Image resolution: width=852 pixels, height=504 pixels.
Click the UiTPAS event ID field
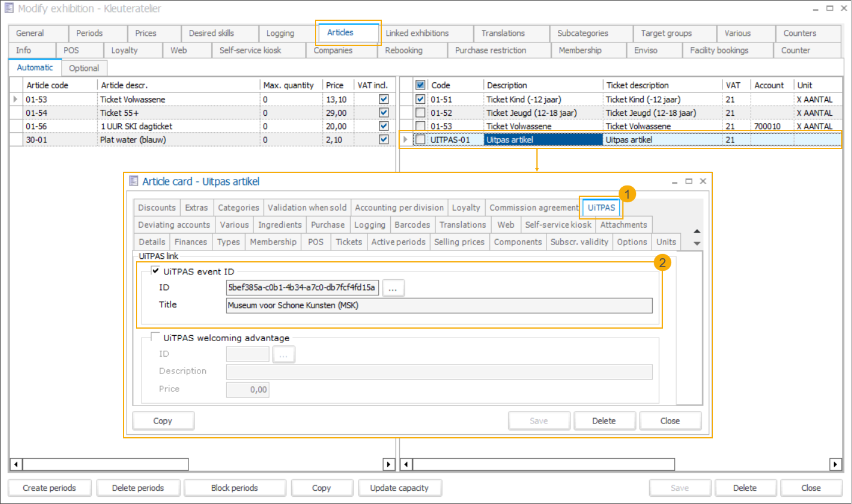click(302, 287)
